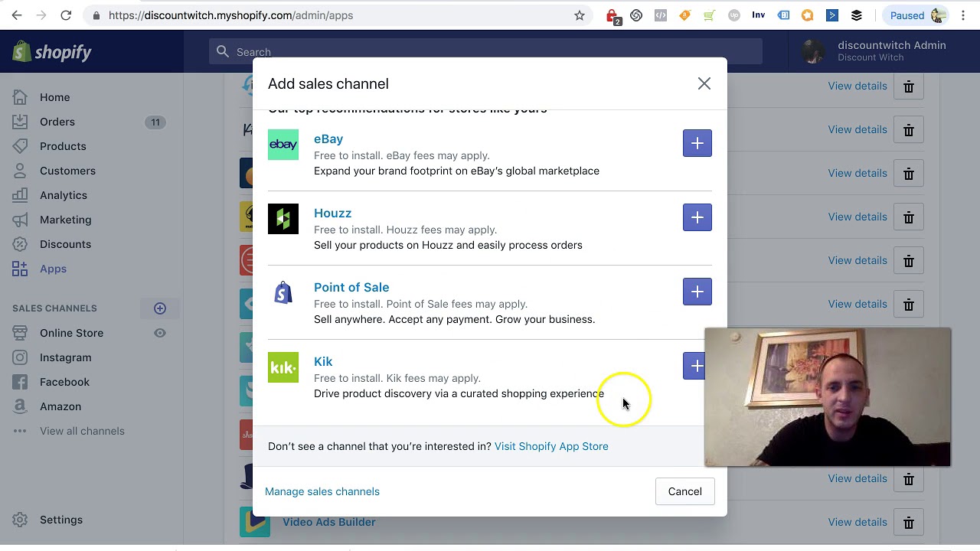980x551 pixels.
Task: Click the Online Store storefront icon
Action: (20, 333)
